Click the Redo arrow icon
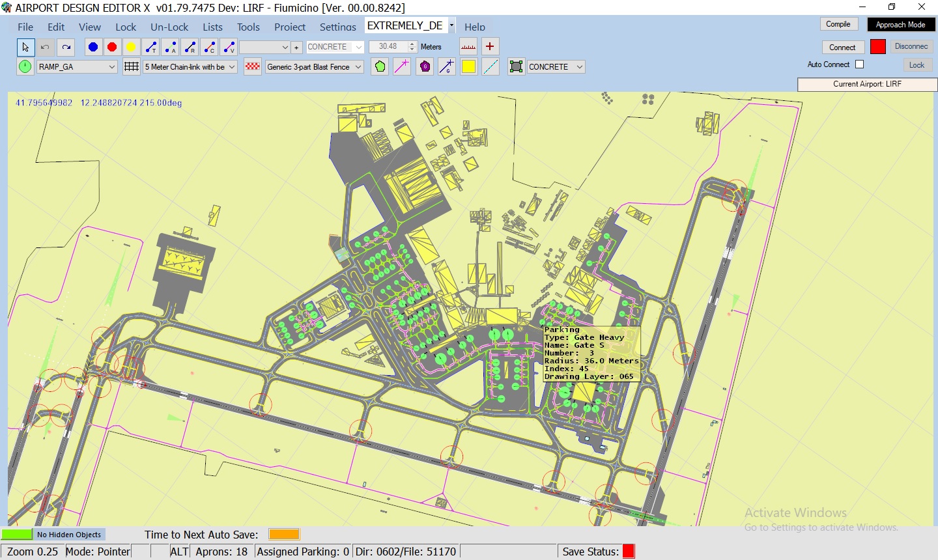This screenshot has width=938, height=560. (64, 46)
